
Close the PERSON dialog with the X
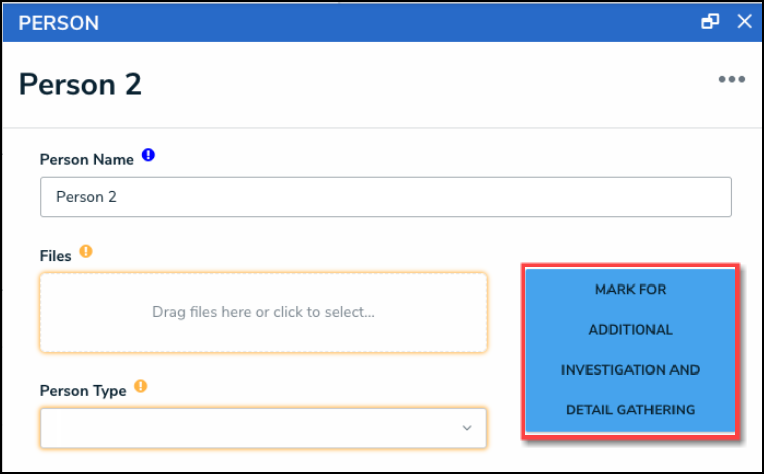(743, 22)
